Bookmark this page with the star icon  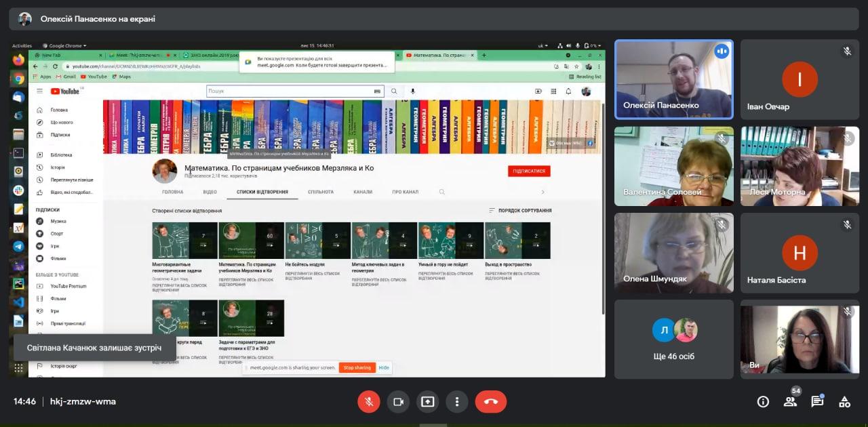[x=576, y=66]
